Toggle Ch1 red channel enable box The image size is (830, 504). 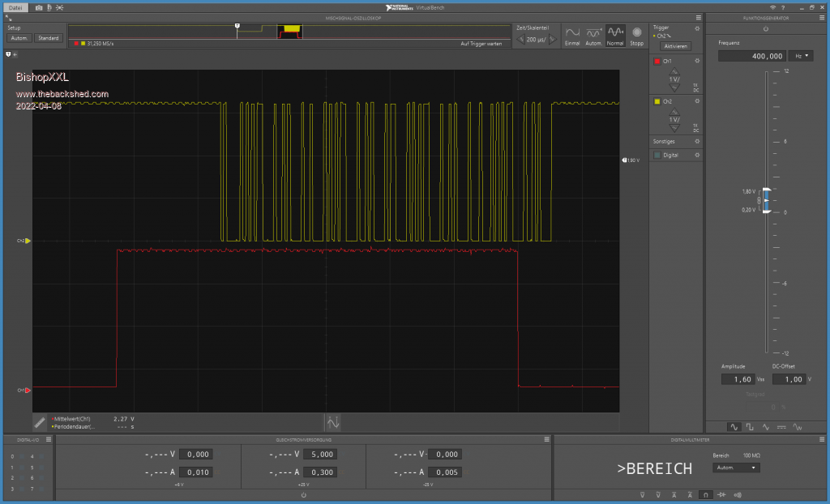[x=657, y=61]
